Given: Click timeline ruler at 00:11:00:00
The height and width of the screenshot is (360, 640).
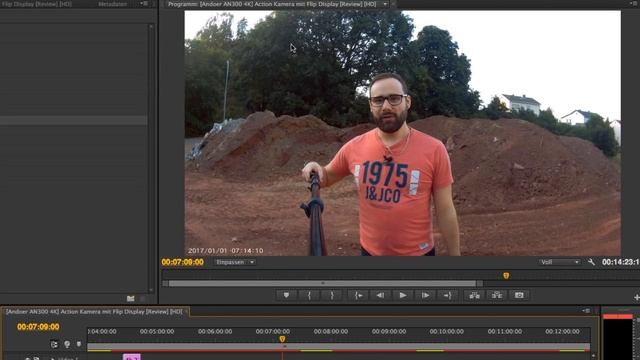Looking at the screenshot, I should (505, 331).
